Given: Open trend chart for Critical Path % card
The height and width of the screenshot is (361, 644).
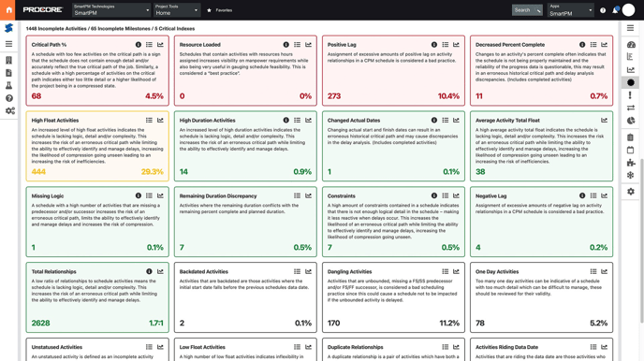Looking at the screenshot, I should 160,44.
